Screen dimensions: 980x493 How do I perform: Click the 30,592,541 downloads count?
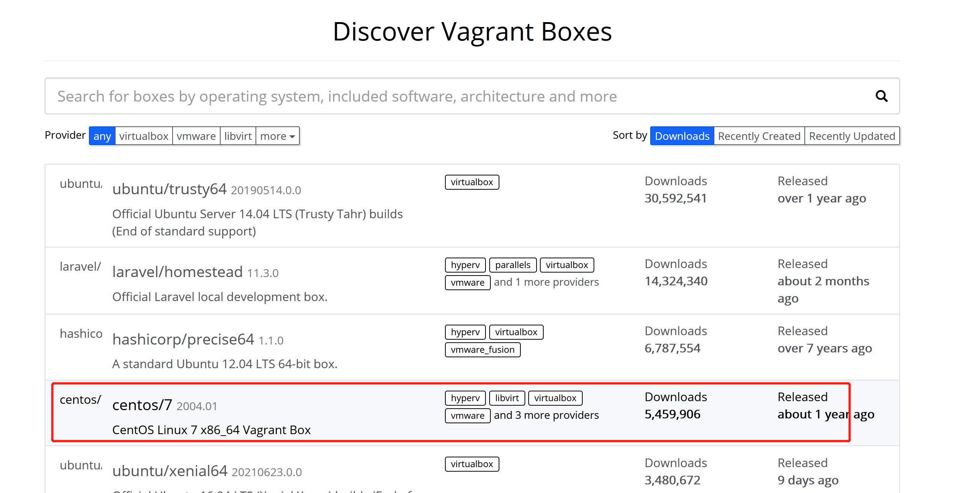pos(675,198)
